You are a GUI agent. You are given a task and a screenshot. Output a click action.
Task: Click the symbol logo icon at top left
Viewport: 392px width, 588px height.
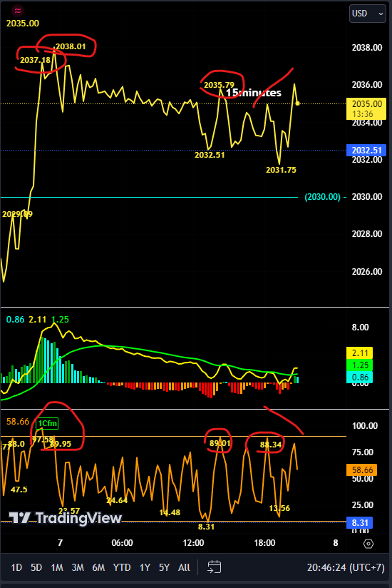pyautogui.click(x=18, y=11)
